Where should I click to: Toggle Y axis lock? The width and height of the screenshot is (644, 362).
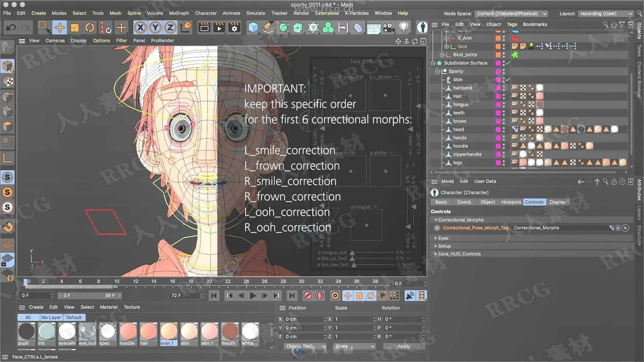[x=155, y=27]
